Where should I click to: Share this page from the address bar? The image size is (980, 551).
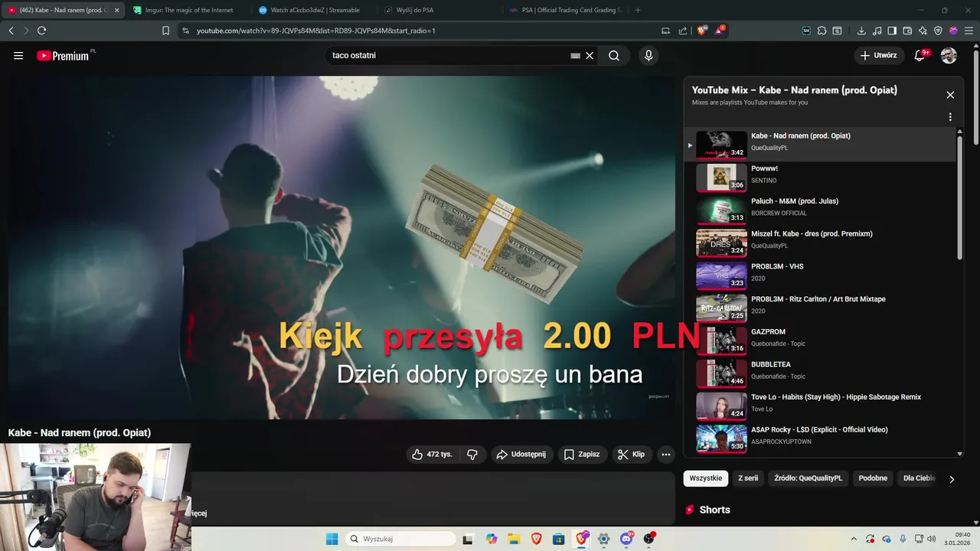coord(682,31)
